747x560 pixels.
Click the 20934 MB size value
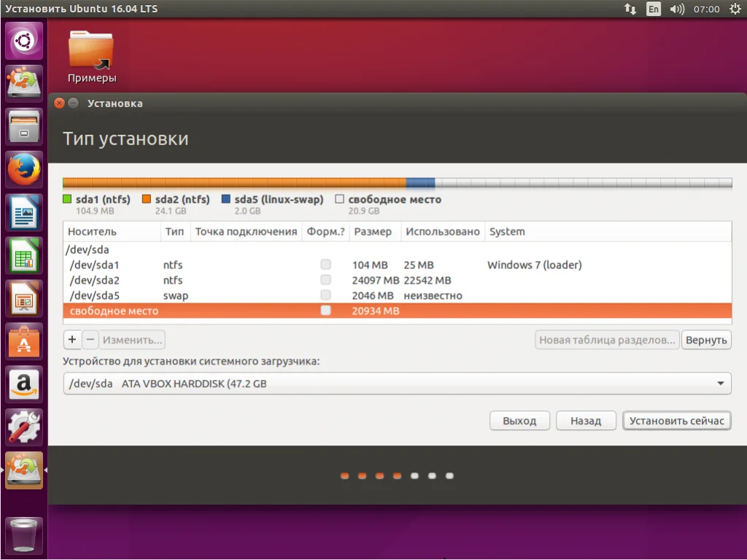[x=376, y=311]
